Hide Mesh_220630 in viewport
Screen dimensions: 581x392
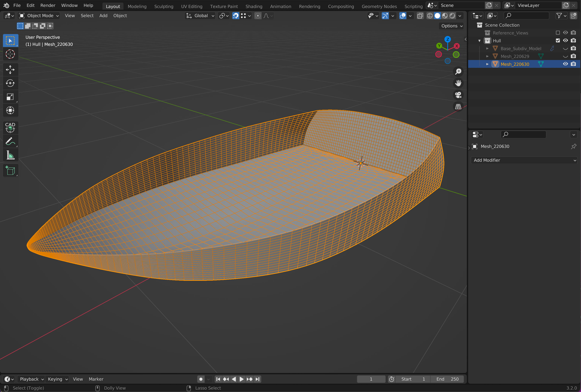pyautogui.click(x=565, y=64)
